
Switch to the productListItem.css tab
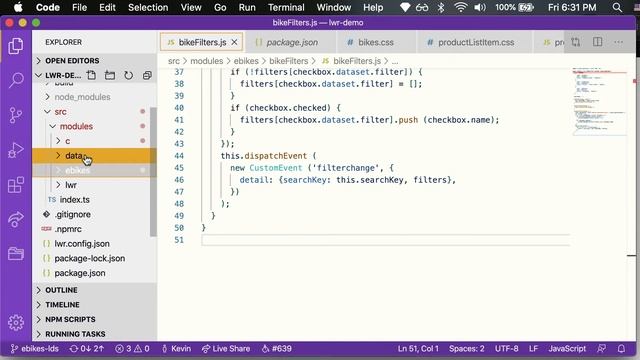pyautogui.click(x=476, y=42)
